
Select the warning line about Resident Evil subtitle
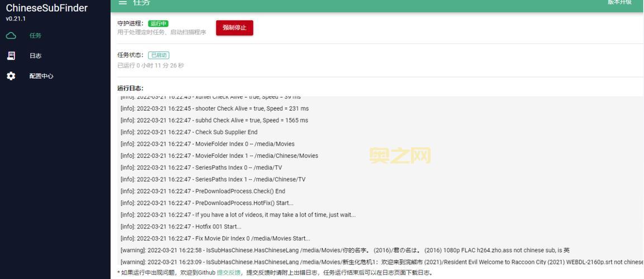[x=382, y=262]
